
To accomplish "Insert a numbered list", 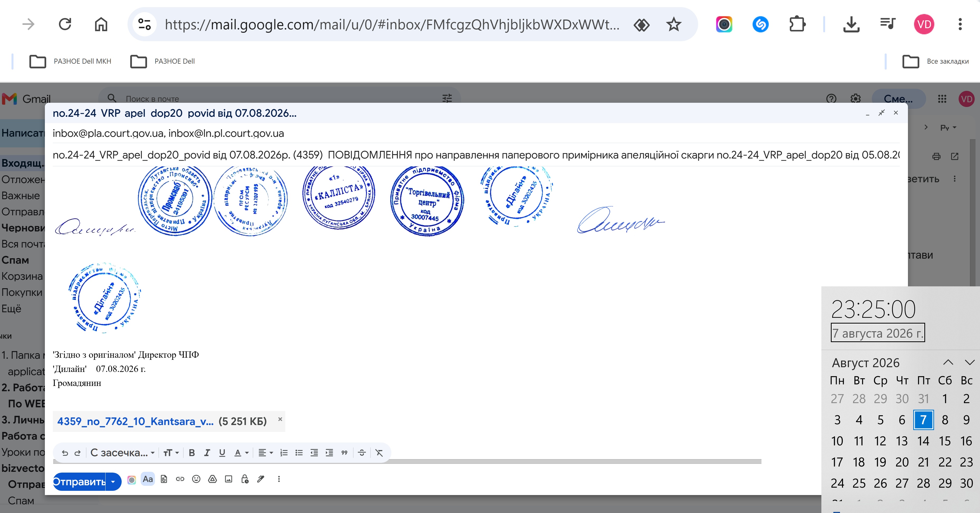I will pos(284,453).
